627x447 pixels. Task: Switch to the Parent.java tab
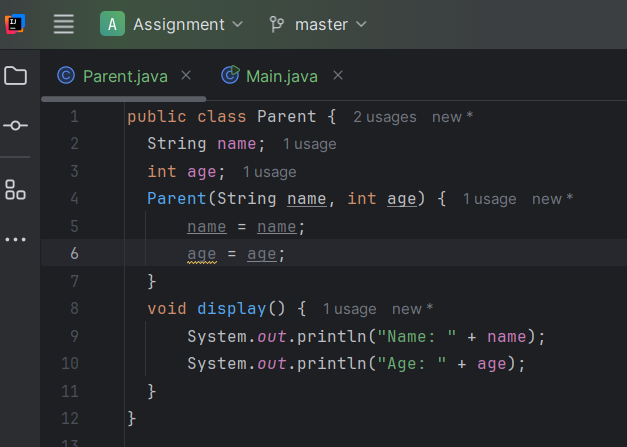[x=125, y=76]
